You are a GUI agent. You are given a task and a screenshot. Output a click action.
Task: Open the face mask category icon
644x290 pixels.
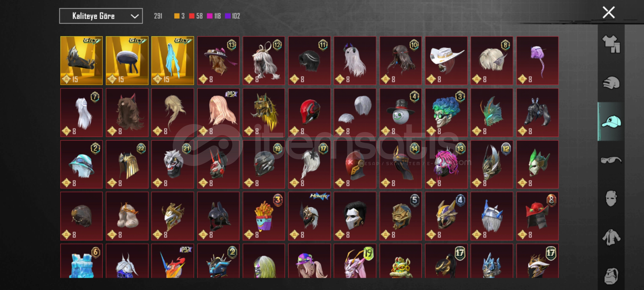pyautogui.click(x=611, y=199)
